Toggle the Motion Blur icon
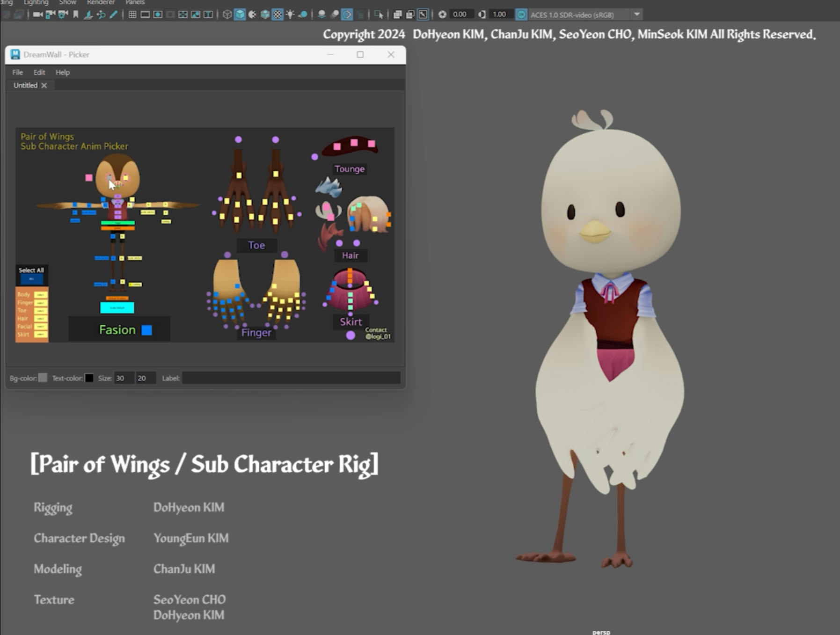 point(334,15)
